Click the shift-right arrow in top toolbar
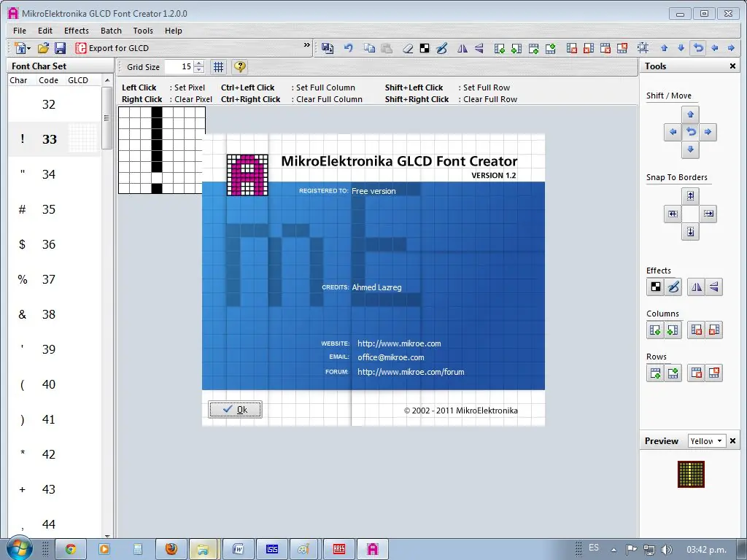 click(731, 48)
